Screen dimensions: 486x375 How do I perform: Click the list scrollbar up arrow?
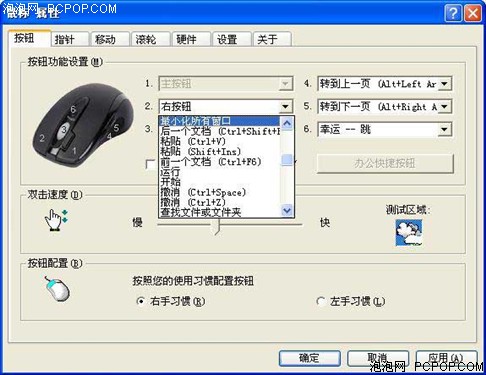pyautogui.click(x=287, y=123)
